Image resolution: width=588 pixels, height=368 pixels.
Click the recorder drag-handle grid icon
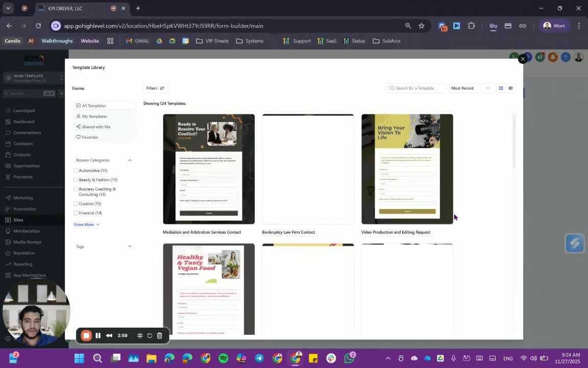click(139, 336)
